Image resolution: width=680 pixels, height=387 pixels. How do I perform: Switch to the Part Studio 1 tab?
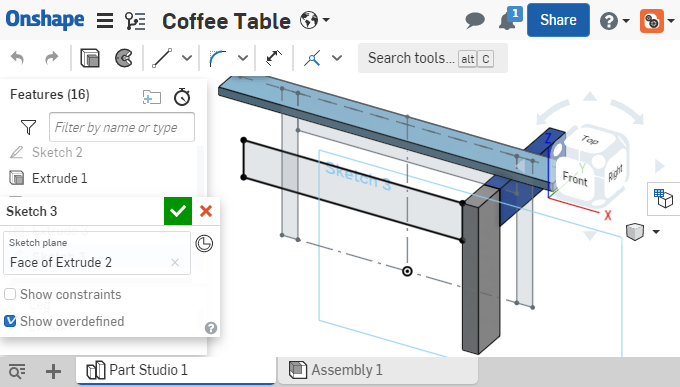pyautogui.click(x=176, y=370)
